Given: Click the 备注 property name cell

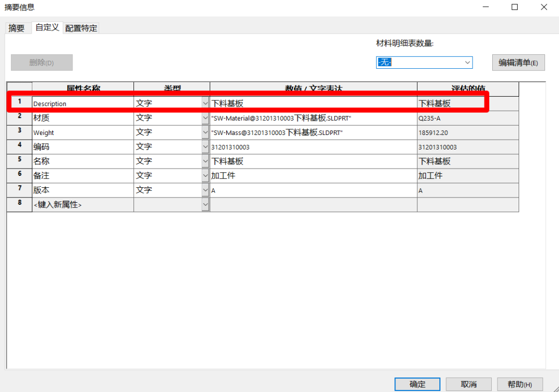Looking at the screenshot, I should tap(83, 176).
